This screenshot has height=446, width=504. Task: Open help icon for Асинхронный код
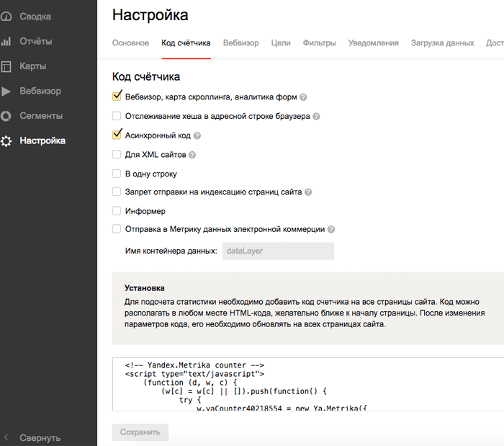[197, 135]
